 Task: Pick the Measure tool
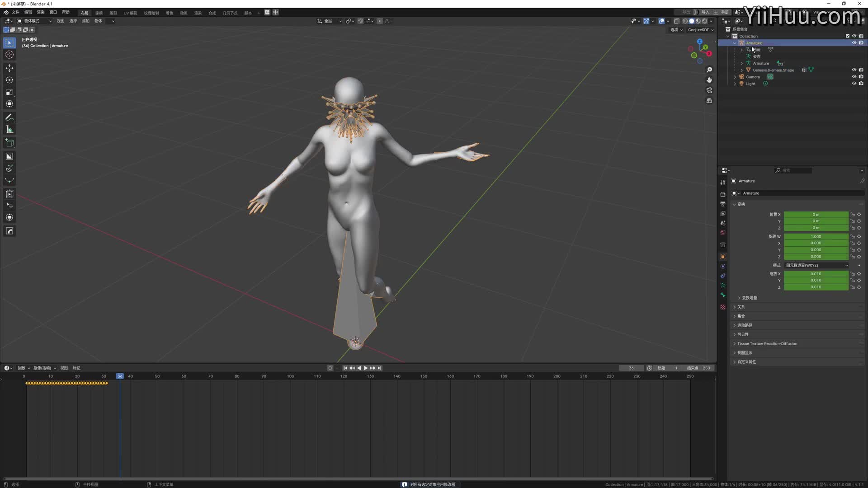point(9,129)
